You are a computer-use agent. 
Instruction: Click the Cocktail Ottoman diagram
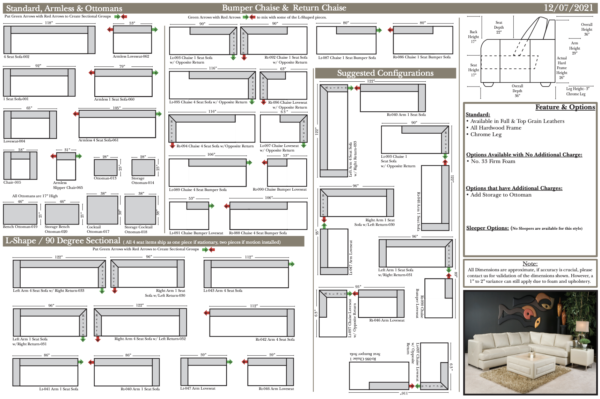click(x=103, y=210)
